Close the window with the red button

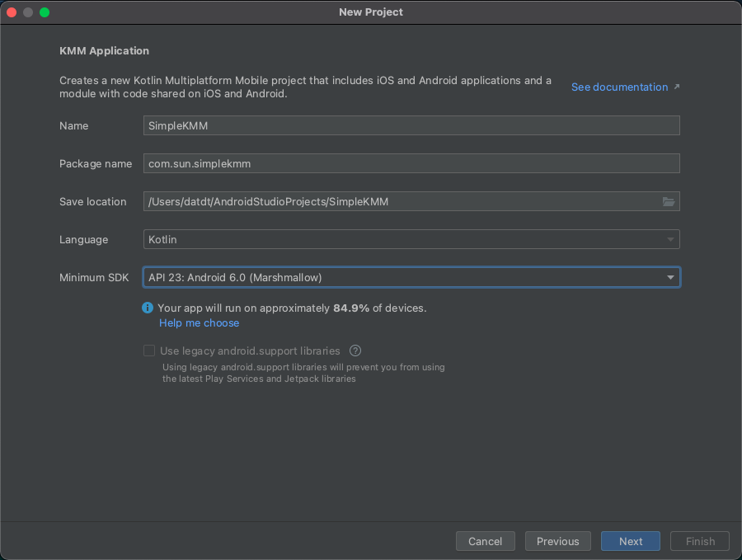click(12, 12)
